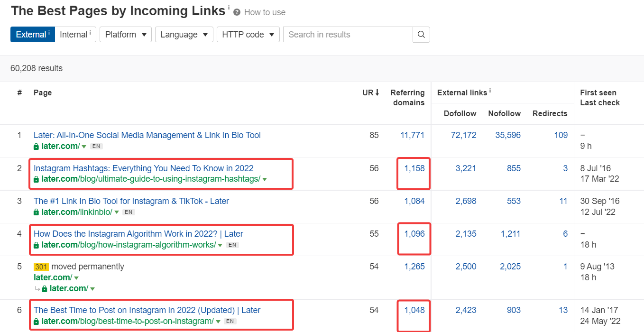Screen dimensions: 644x332
Task: Open the Platform dropdown
Action: (126, 35)
